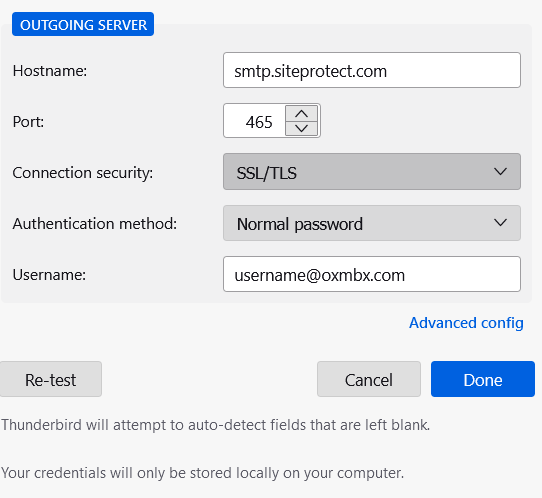542x498 pixels.
Task: Click the Authentication method label
Action: (x=95, y=224)
